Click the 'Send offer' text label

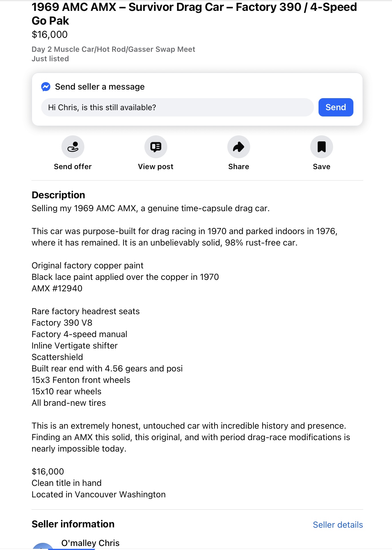tap(73, 167)
